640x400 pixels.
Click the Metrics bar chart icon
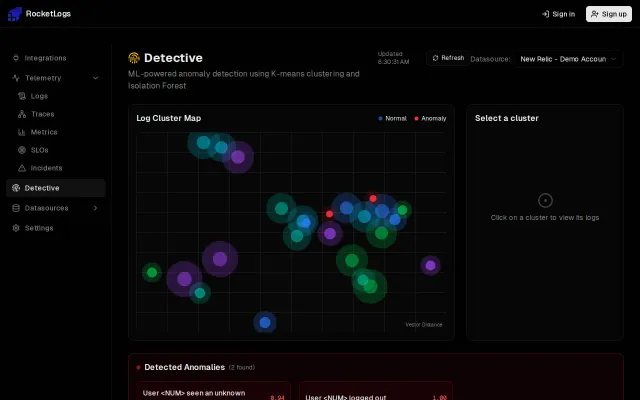pos(22,132)
